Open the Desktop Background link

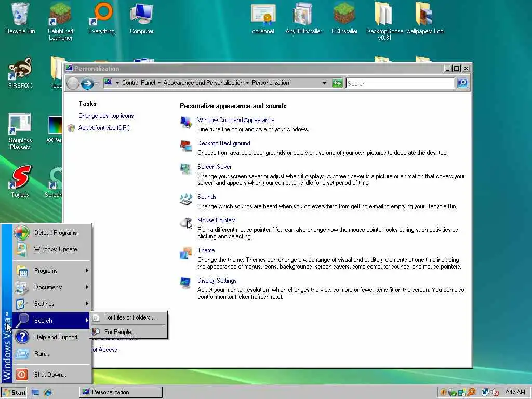223,143
